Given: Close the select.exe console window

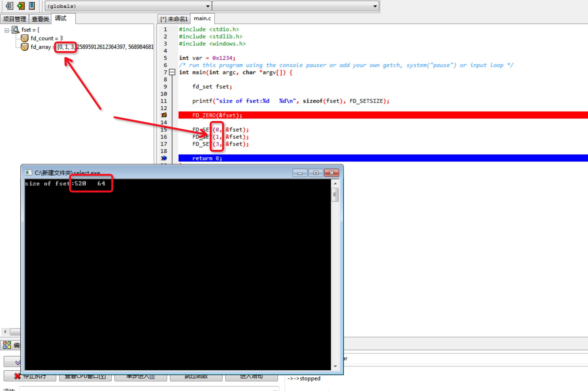Looking at the screenshot, I should 332,173.
